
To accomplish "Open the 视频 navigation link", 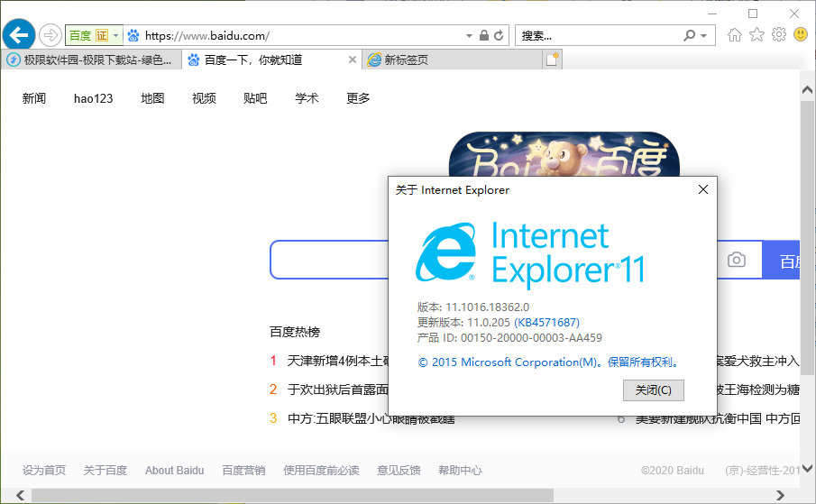I will pyautogui.click(x=204, y=98).
